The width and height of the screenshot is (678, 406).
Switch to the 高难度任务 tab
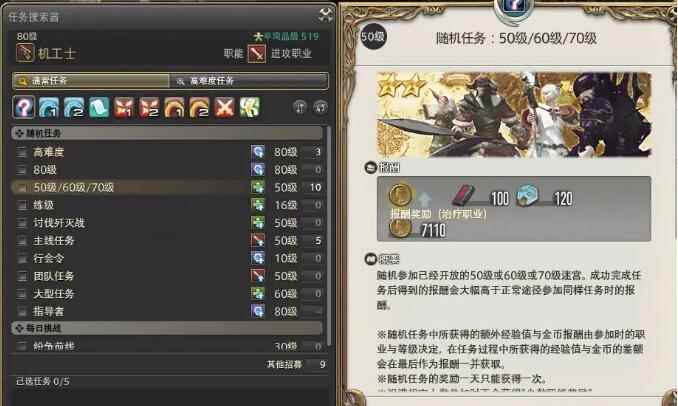tap(249, 80)
